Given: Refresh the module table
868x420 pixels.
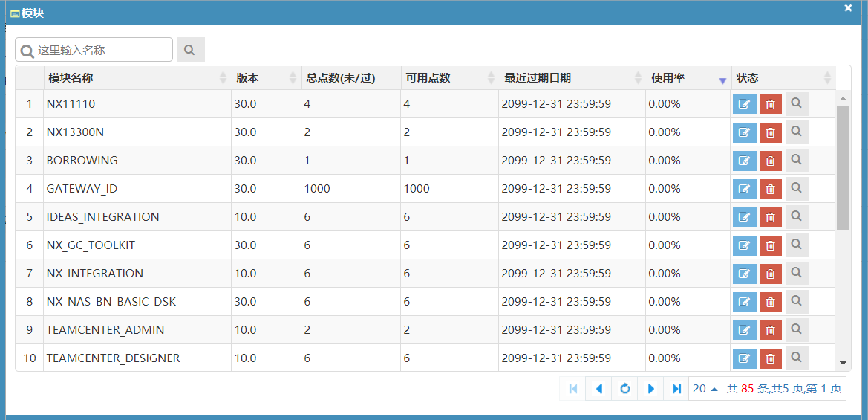Looking at the screenshot, I should 625,389.
